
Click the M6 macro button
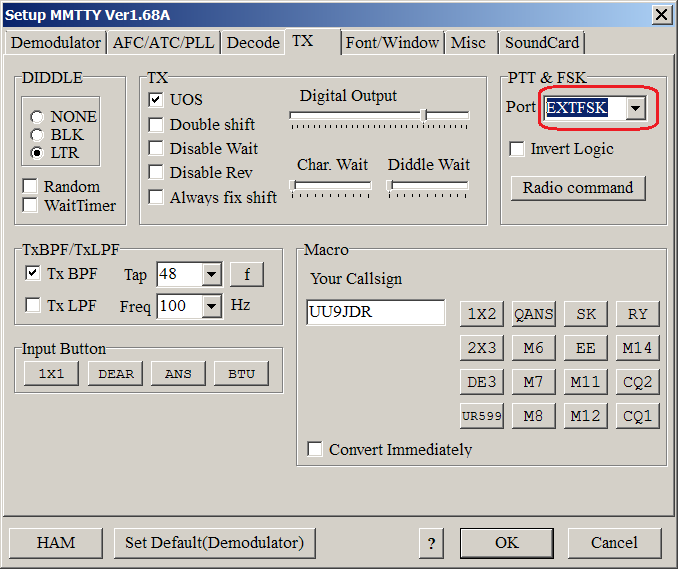coord(534,348)
